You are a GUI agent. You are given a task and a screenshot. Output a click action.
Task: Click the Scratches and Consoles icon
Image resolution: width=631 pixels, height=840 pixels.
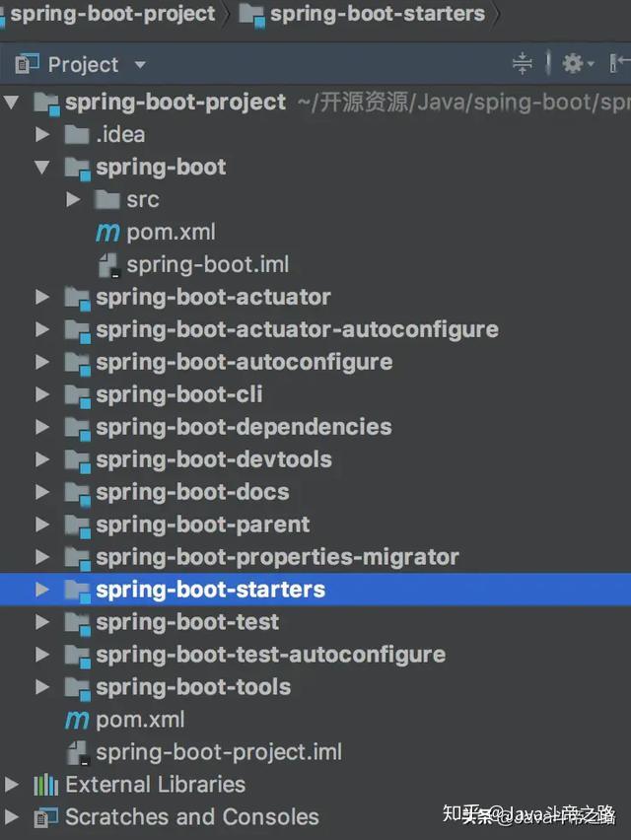pos(45,817)
